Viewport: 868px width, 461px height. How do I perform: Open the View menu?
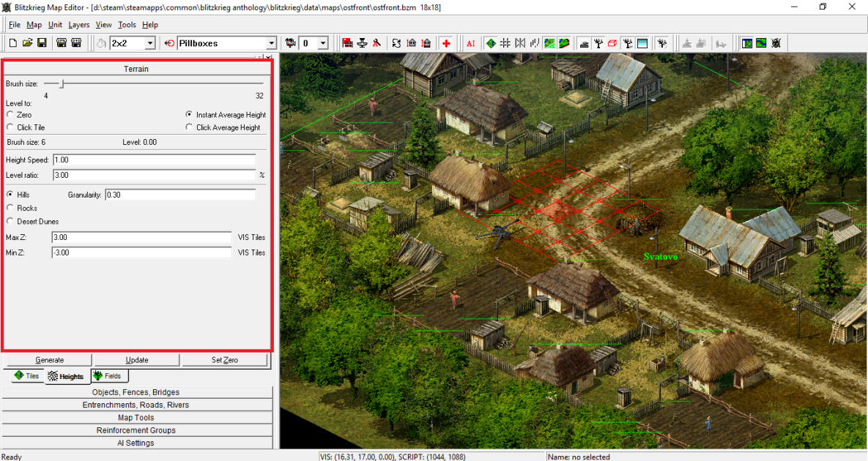(x=103, y=24)
